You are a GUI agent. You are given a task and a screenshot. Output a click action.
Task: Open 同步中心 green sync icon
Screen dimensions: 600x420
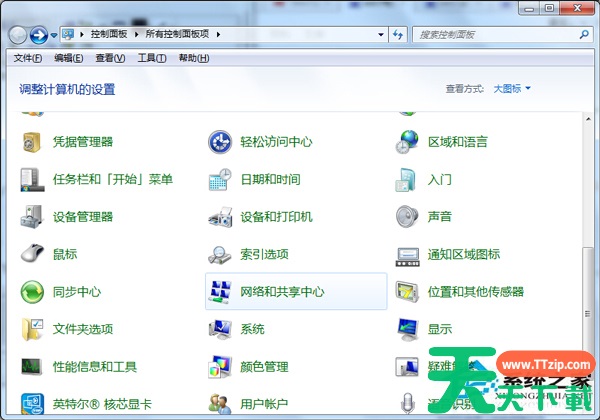click(33, 291)
